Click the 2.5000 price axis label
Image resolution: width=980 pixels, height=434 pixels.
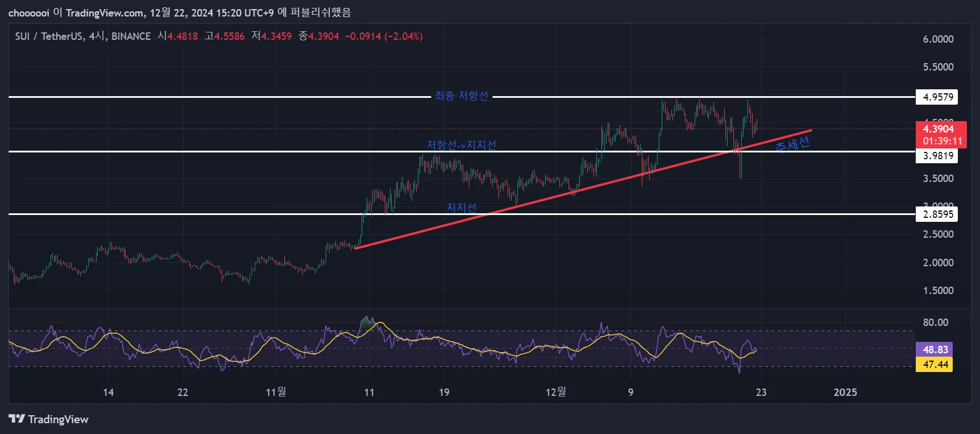pos(938,234)
